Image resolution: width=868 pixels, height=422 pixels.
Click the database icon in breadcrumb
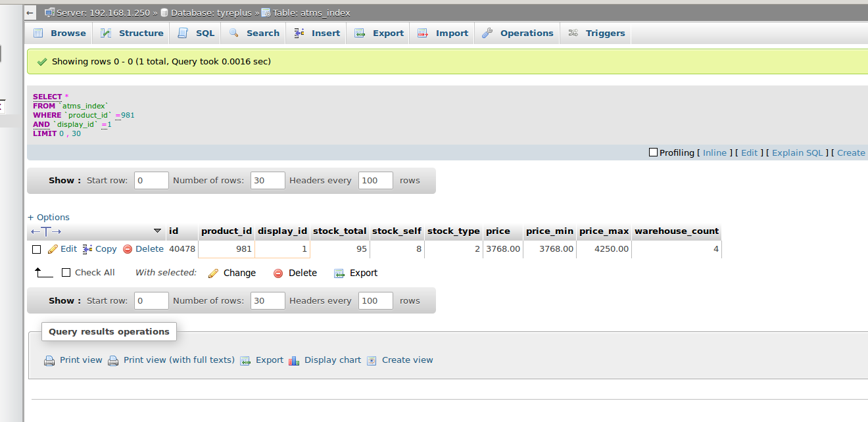[164, 12]
